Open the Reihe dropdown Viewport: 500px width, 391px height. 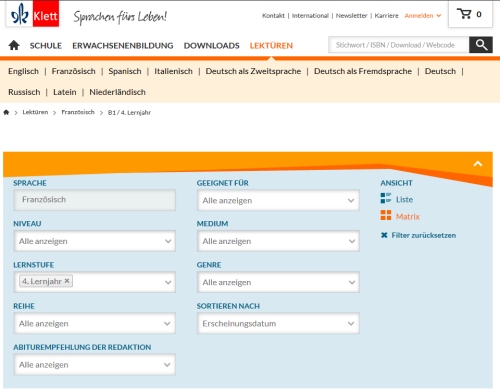[x=94, y=323]
